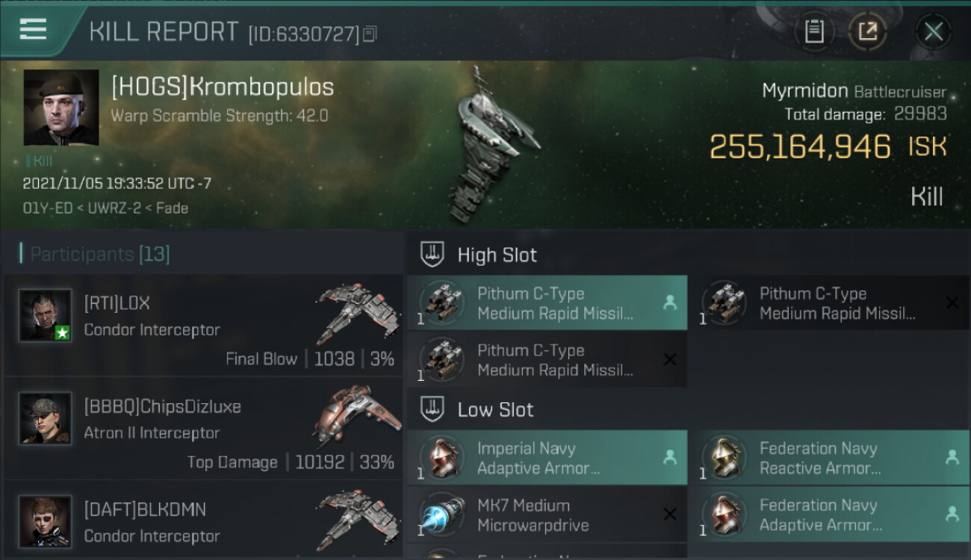
Task: Open the hamburger menu icon
Action: click(33, 29)
